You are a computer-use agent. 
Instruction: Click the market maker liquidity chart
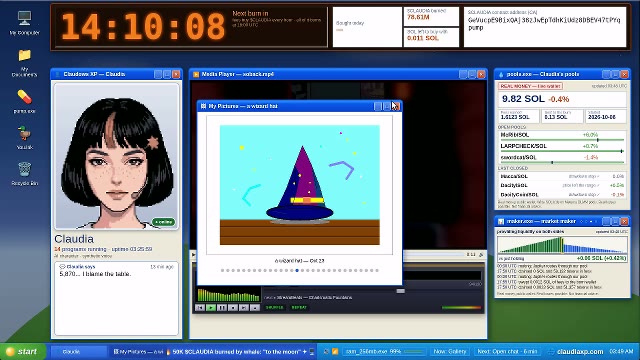[x=562, y=244]
